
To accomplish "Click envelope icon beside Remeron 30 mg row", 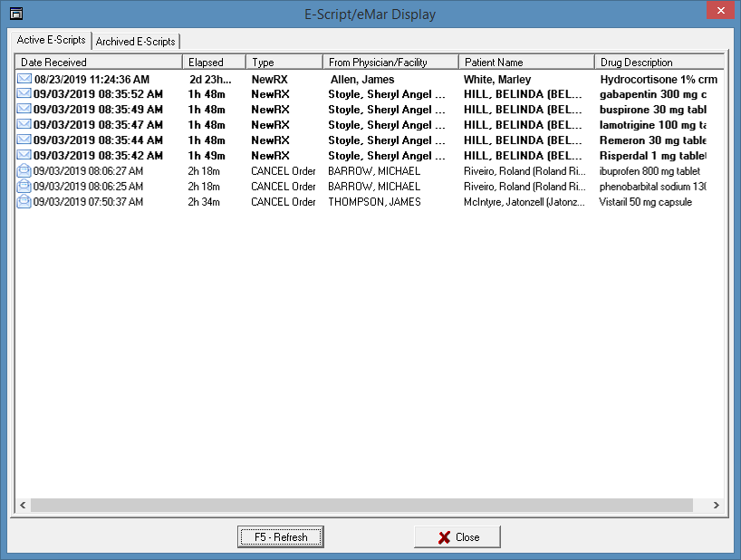I will pos(24,140).
